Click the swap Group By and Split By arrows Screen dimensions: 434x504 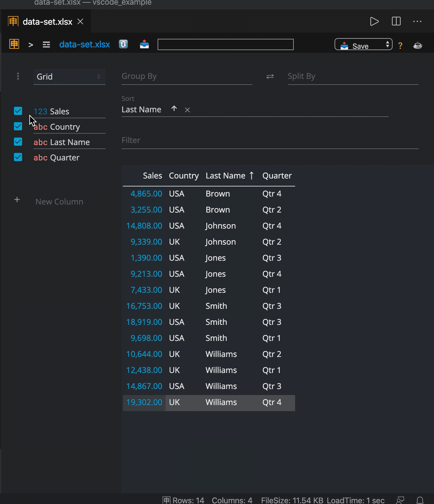point(270,77)
